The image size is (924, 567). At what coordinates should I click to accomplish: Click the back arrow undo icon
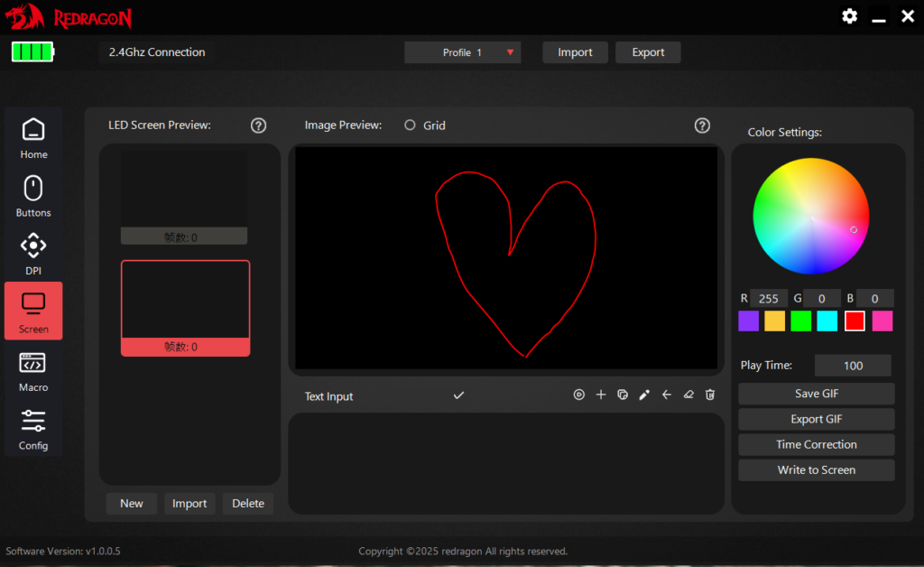tap(667, 395)
